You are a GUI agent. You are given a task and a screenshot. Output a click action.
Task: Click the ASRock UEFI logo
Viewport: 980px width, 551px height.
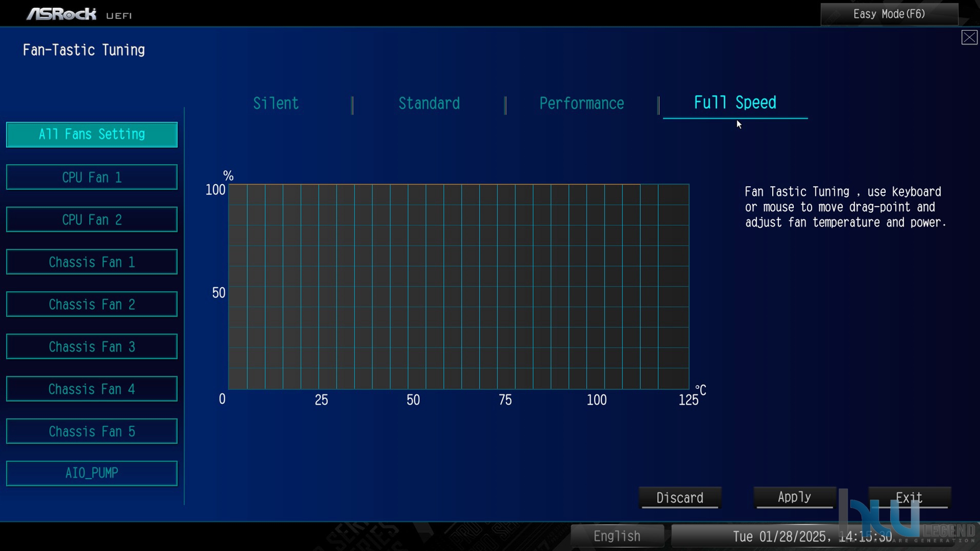[x=79, y=14]
